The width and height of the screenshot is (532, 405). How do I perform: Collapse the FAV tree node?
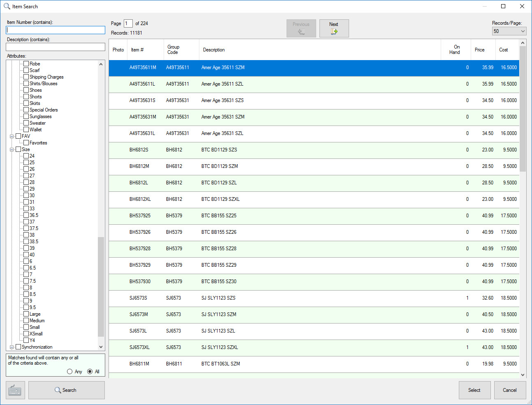coord(12,136)
